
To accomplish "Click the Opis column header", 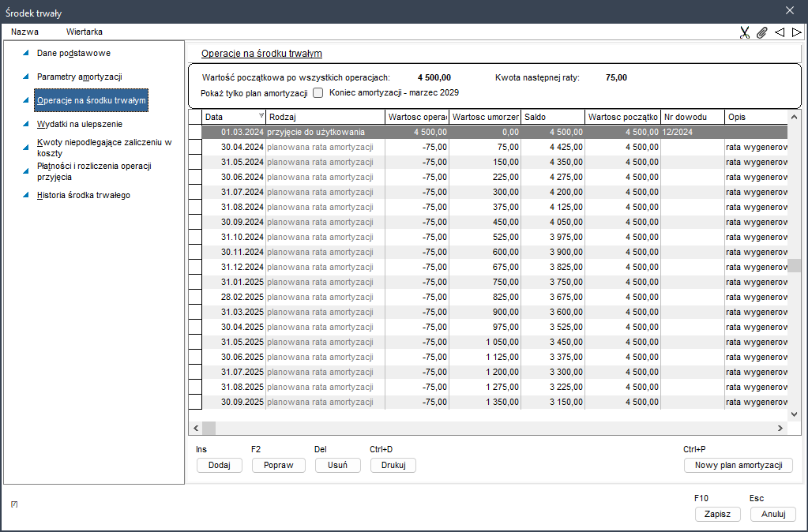I will point(756,117).
